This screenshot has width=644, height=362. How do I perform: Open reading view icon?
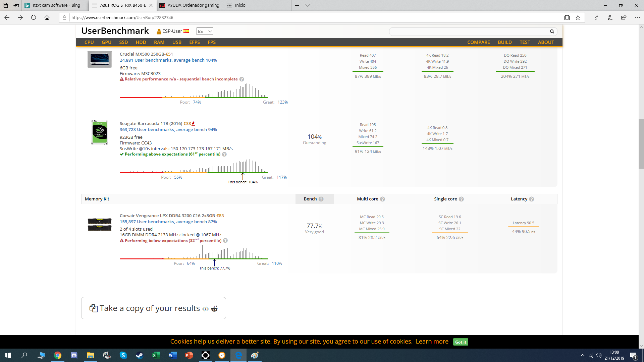tap(567, 17)
